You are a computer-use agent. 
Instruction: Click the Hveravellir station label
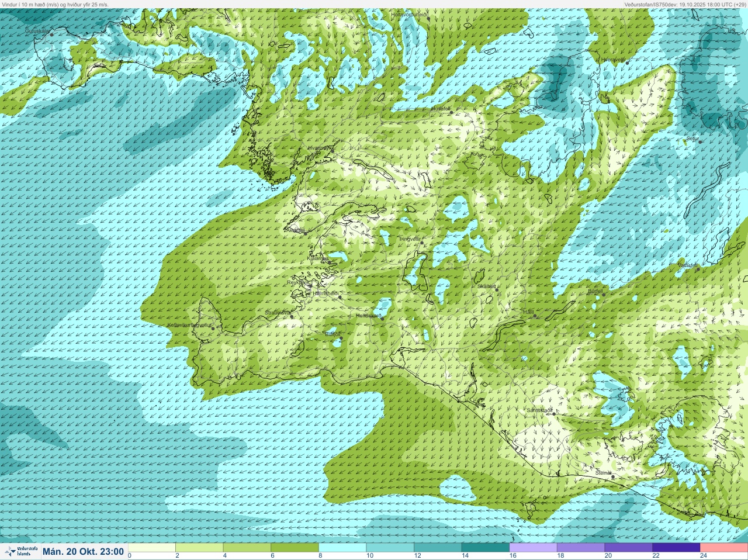[612, 60]
